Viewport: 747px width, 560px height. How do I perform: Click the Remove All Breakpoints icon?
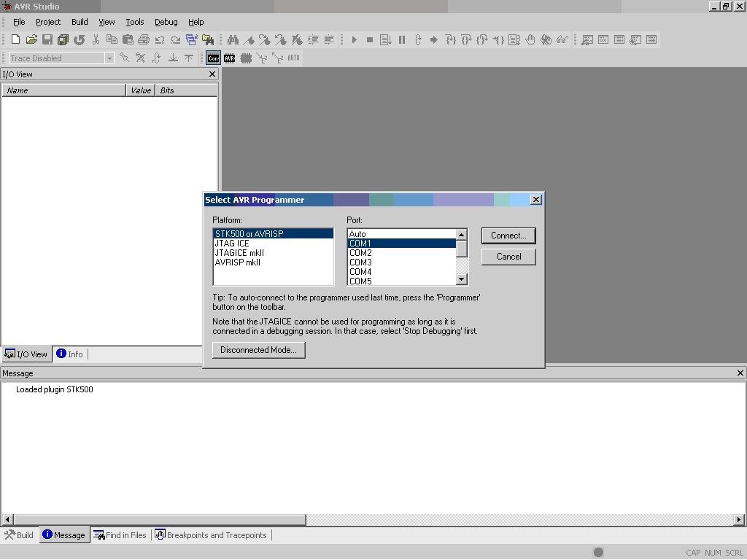[546, 39]
